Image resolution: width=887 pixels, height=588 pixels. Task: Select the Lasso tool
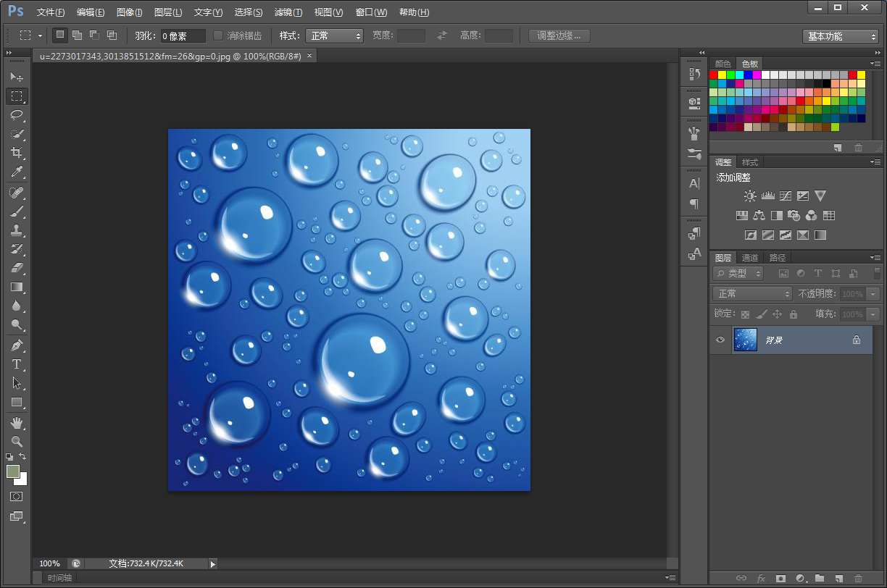click(17, 115)
